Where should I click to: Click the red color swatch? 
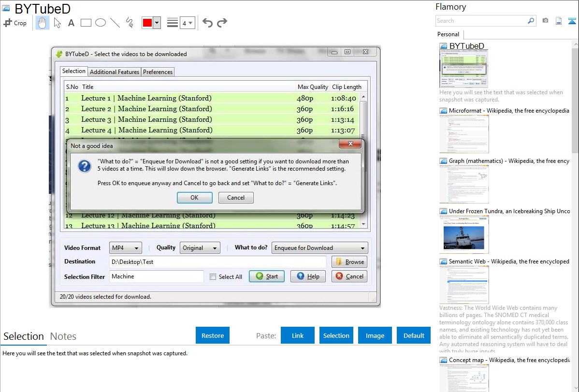coord(147,23)
